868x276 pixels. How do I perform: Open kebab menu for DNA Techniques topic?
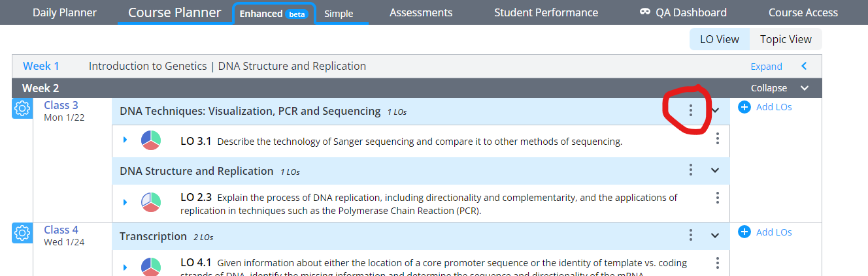click(690, 111)
